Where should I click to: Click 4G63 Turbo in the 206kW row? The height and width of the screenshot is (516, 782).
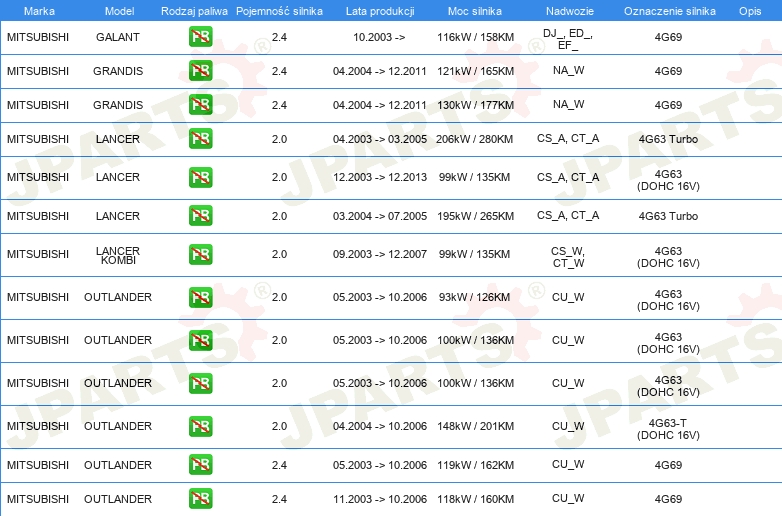(668, 139)
